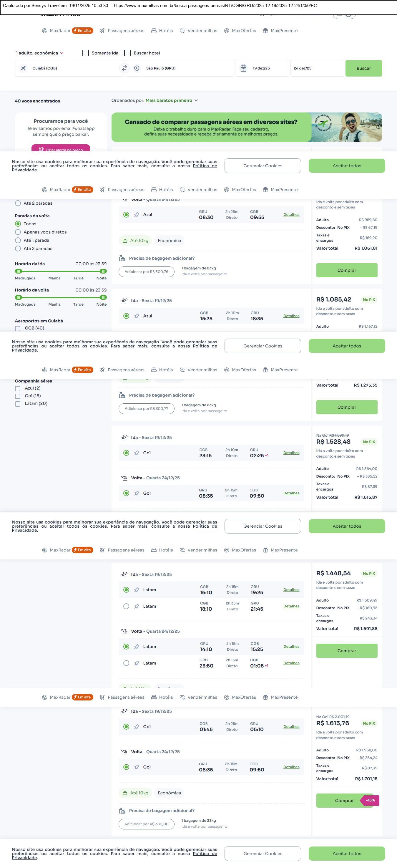Click the pin icon on the Azul 08:30 return flight
The width and height of the screenshot is (397, 868).
pos(137,215)
